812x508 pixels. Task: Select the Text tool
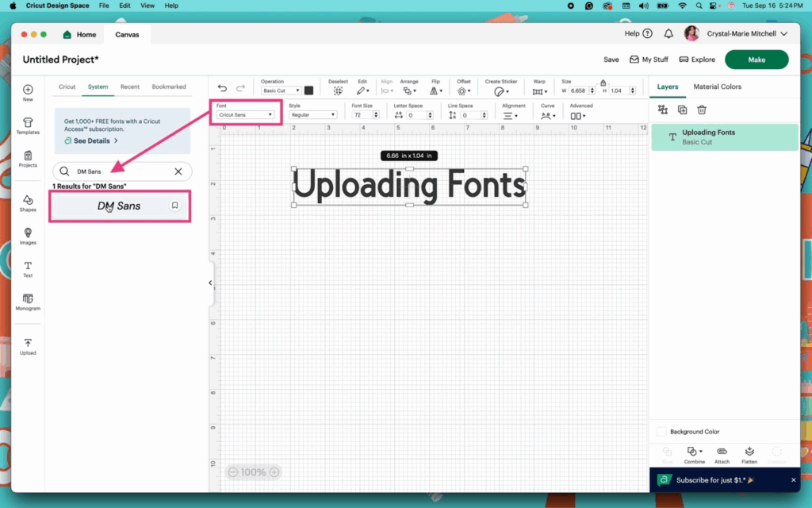point(28,269)
